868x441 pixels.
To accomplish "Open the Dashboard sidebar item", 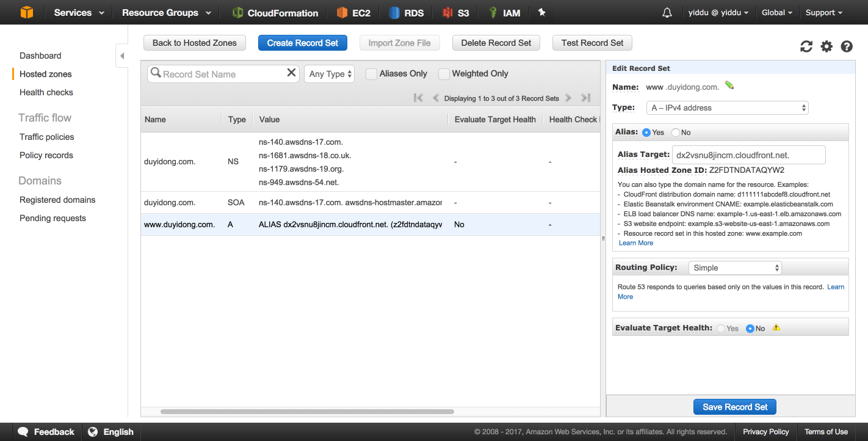I will pyautogui.click(x=40, y=56).
